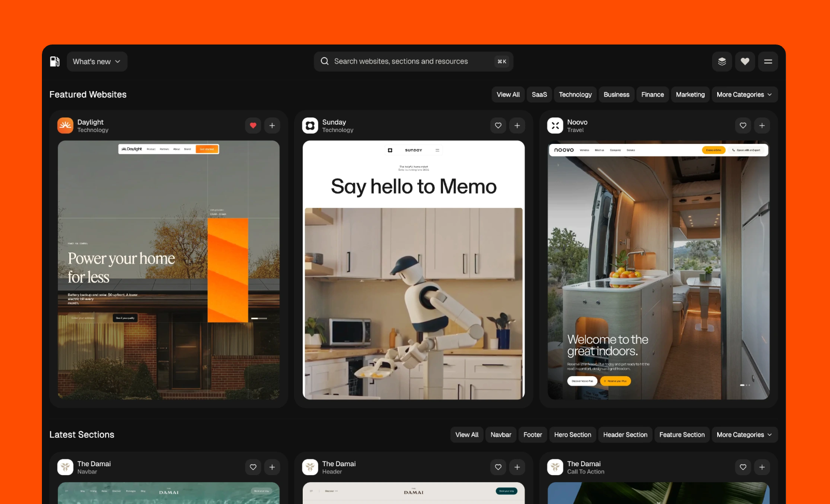Add The Damai Call To Action card with plus
Screen dimensions: 830x504
pyautogui.click(x=762, y=467)
